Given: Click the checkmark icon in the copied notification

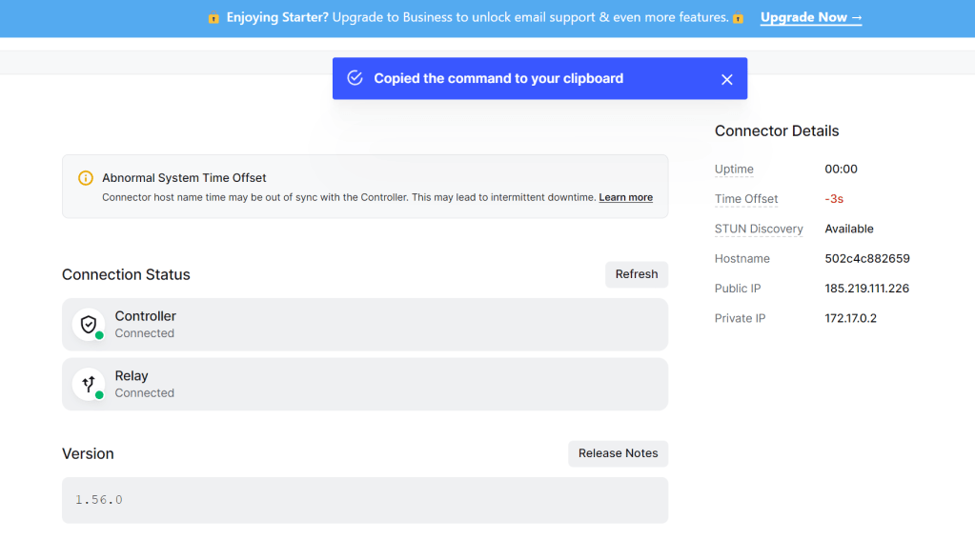Looking at the screenshot, I should [355, 78].
